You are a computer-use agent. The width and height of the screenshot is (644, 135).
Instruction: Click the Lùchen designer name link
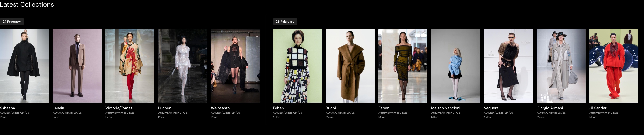165,108
